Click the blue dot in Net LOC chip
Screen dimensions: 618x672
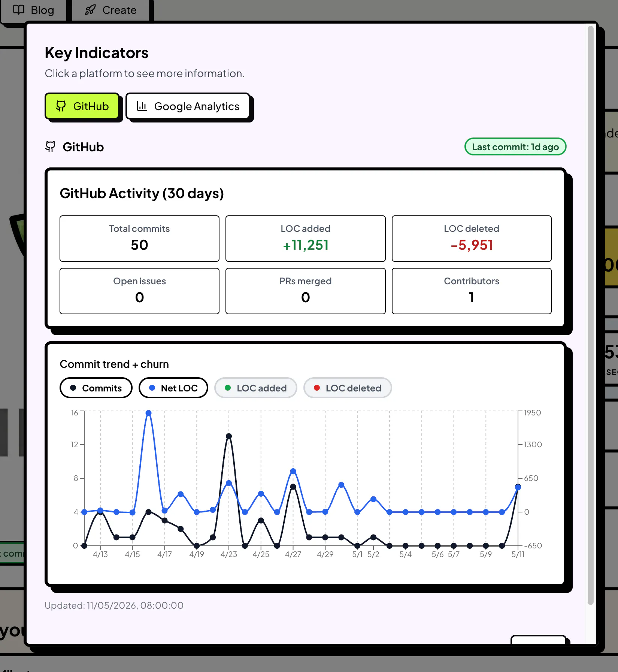tap(152, 388)
